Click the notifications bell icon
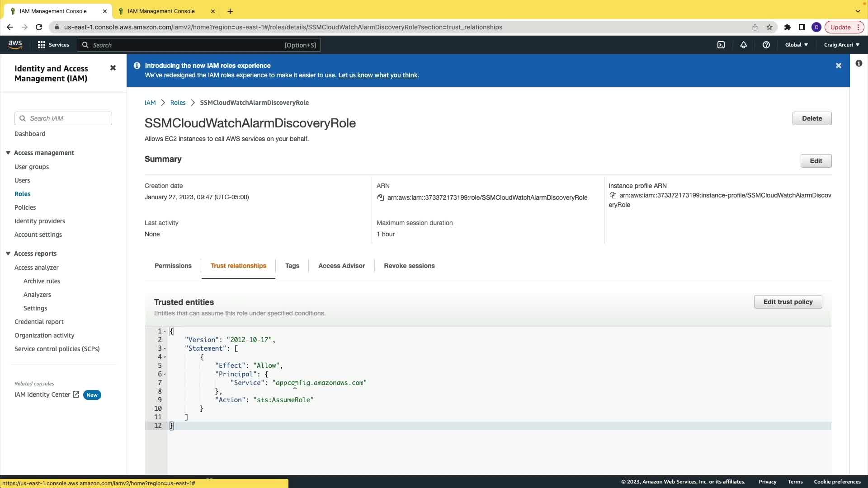 (x=743, y=45)
